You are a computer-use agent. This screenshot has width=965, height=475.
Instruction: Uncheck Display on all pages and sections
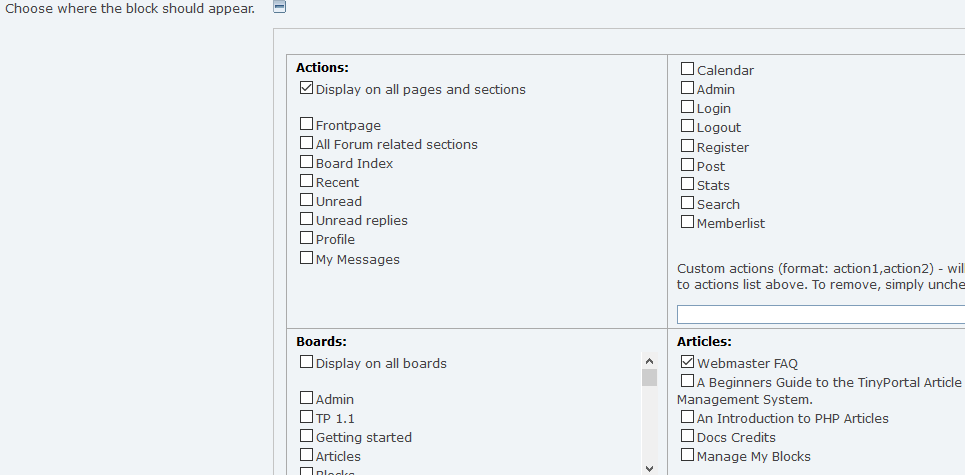click(307, 88)
